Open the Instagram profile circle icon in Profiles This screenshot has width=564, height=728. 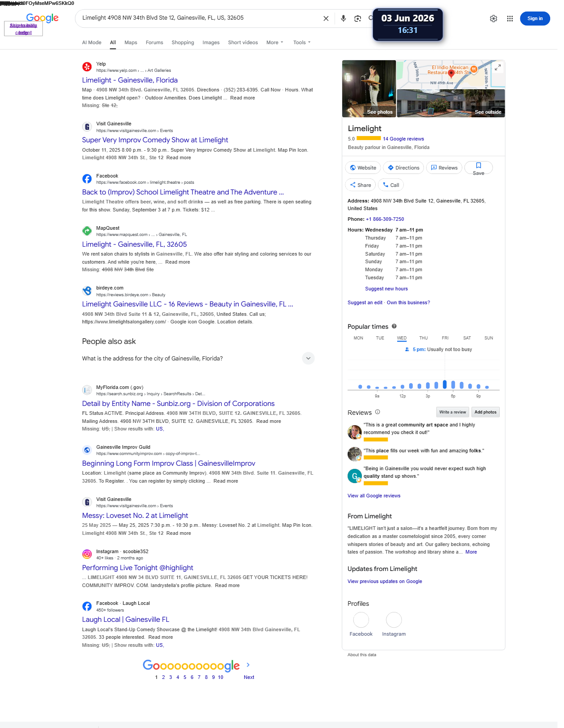click(x=394, y=620)
